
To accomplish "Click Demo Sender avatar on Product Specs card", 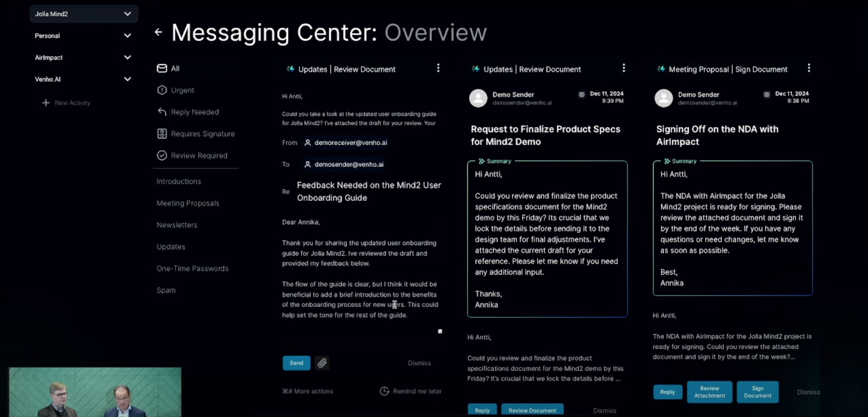I will (x=478, y=98).
